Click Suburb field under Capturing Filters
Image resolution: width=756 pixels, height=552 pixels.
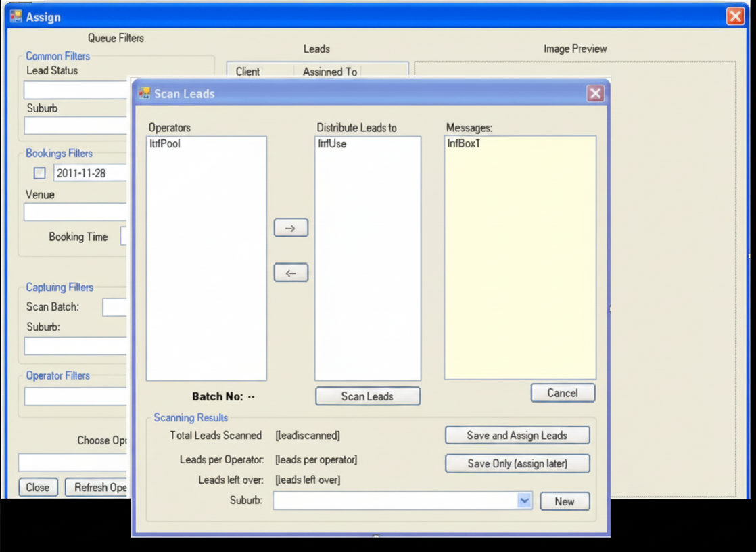pyautogui.click(x=75, y=346)
